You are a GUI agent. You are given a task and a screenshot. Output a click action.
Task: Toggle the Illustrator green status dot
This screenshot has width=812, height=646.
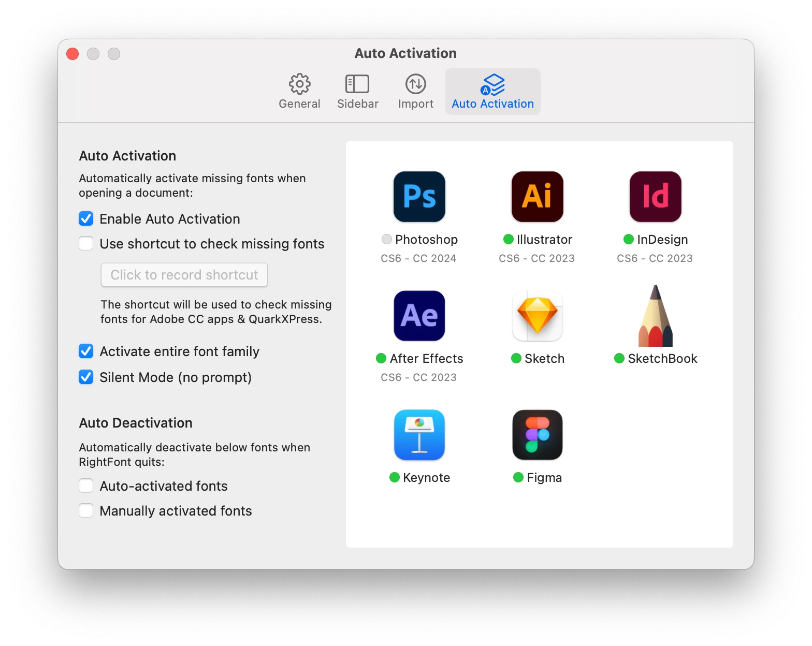[509, 239]
